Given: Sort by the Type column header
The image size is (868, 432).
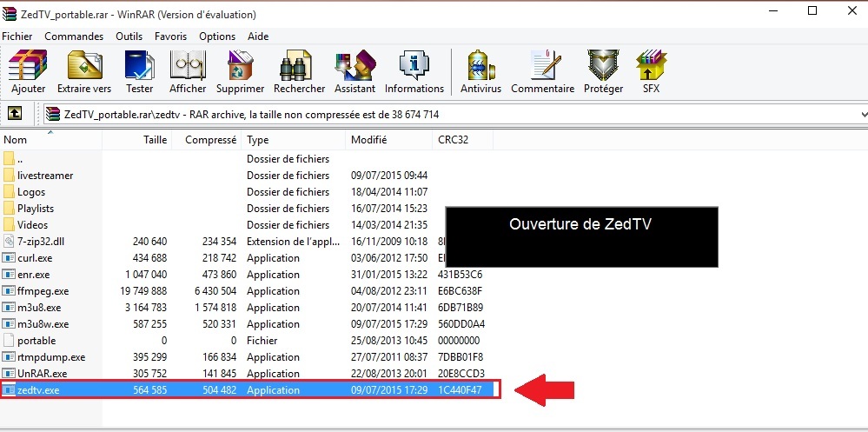Looking at the screenshot, I should [x=294, y=140].
